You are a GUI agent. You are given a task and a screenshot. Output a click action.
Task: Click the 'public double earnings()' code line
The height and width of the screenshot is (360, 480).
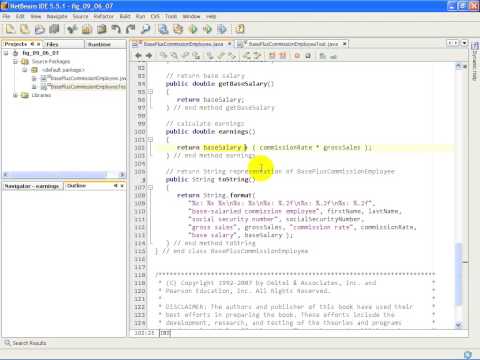[210, 132]
